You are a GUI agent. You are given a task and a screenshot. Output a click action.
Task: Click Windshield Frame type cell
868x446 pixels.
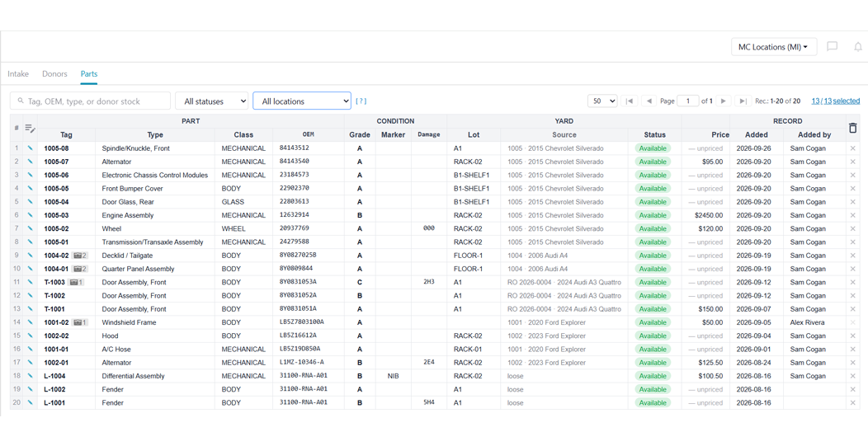click(x=129, y=322)
